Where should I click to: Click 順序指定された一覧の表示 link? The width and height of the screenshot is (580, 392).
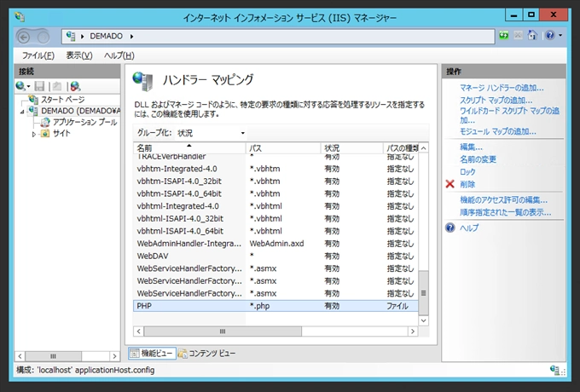pos(505,212)
